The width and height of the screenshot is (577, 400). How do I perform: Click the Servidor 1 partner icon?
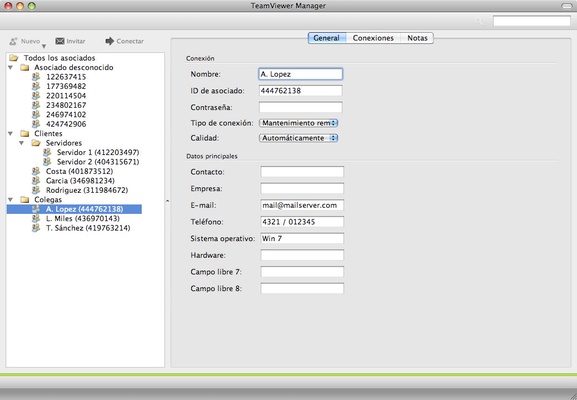(x=47, y=152)
